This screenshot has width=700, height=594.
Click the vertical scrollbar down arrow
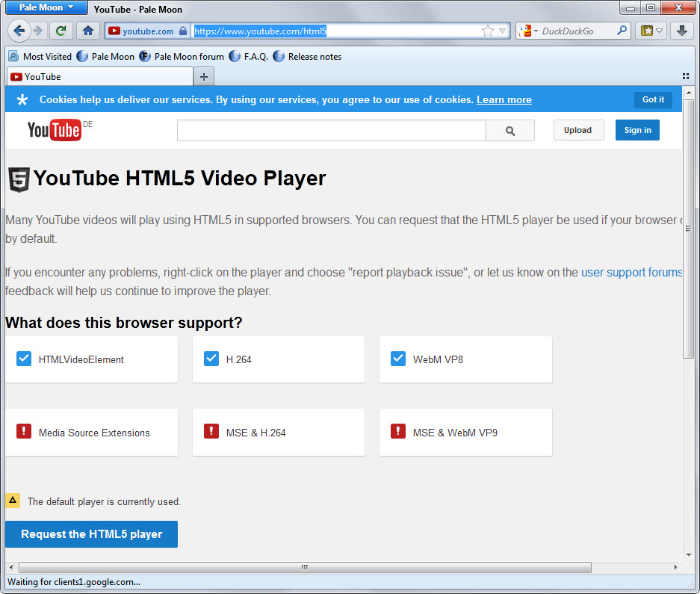click(688, 554)
